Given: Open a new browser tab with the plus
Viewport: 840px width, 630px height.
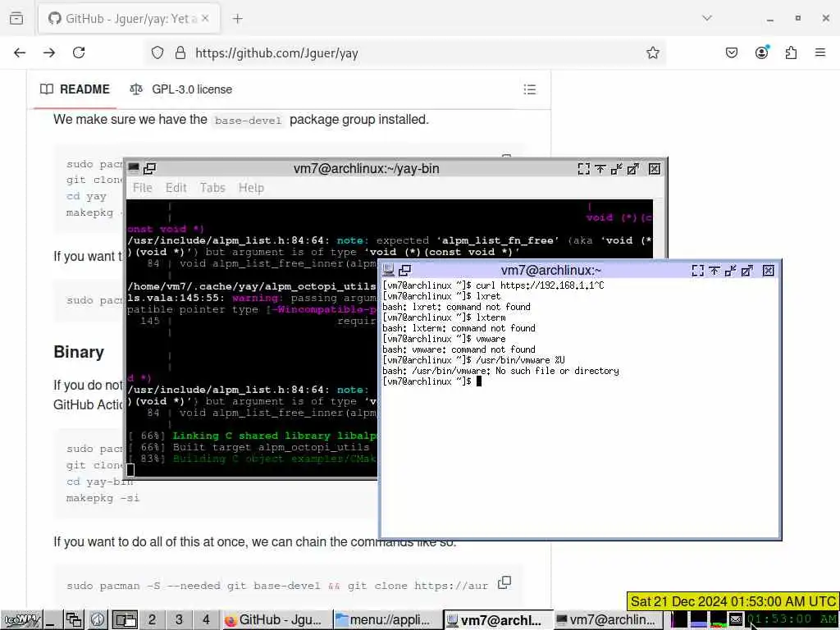Looking at the screenshot, I should (237, 19).
